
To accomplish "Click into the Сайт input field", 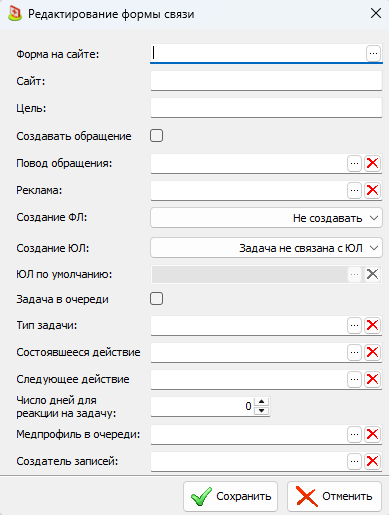I will [266, 81].
